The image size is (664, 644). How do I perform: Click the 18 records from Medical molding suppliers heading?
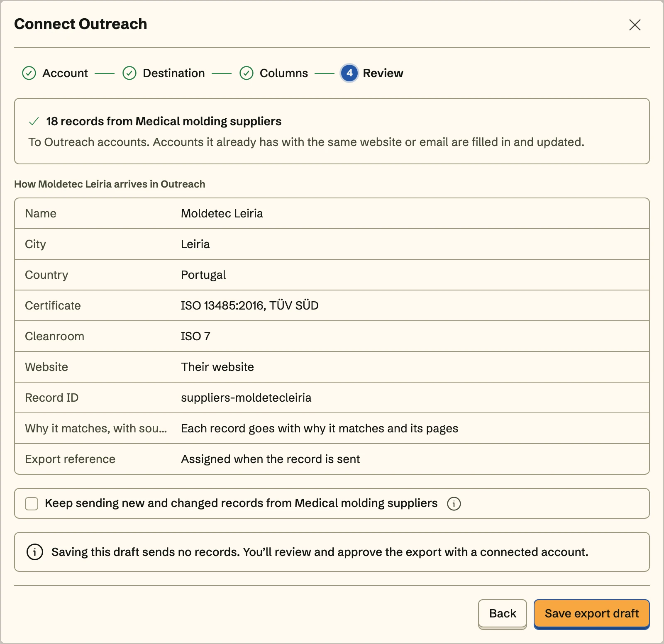[x=164, y=121]
